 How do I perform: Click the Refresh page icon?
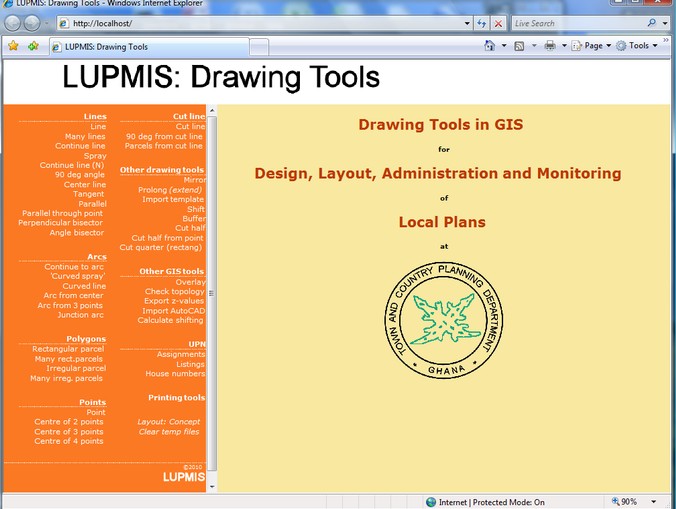481,23
